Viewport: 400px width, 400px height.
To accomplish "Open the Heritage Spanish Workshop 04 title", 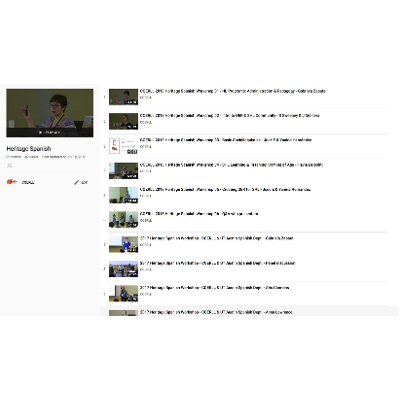I will pos(231,165).
